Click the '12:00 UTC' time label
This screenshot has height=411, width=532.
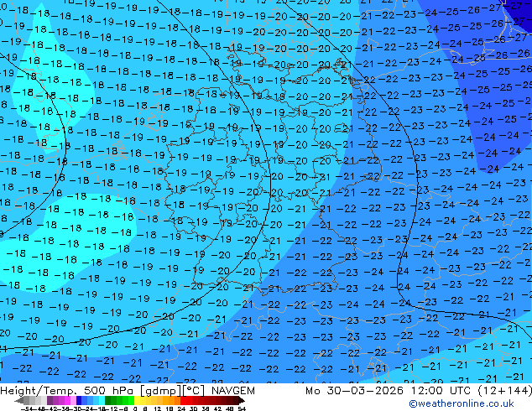tap(441, 391)
